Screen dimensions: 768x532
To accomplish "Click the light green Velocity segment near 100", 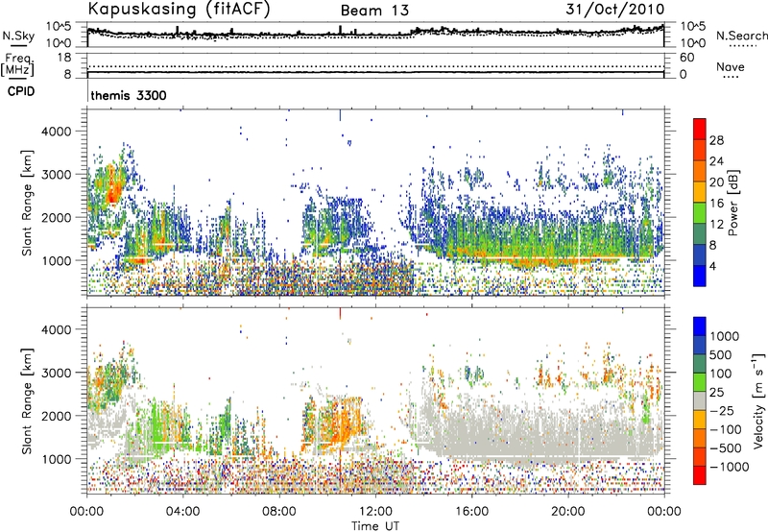I will tap(700, 382).
